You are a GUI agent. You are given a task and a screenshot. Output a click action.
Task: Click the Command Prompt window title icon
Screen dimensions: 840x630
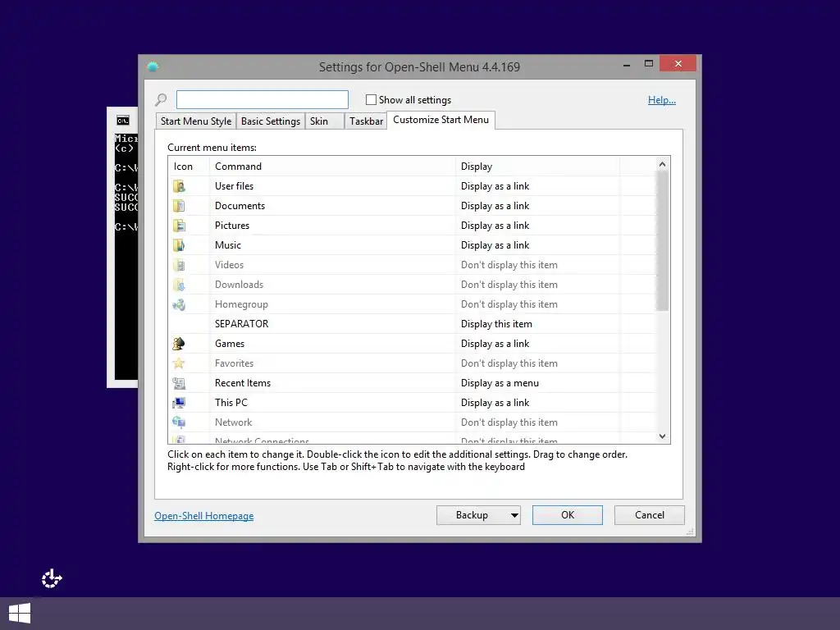(x=123, y=121)
